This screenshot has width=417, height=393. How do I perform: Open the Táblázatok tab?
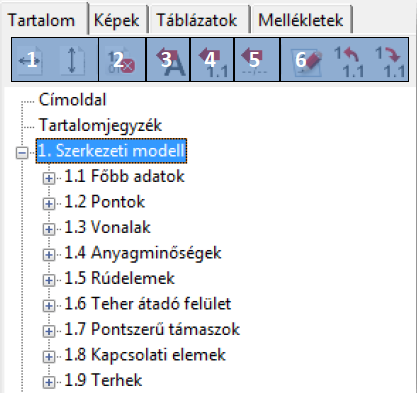point(197,20)
